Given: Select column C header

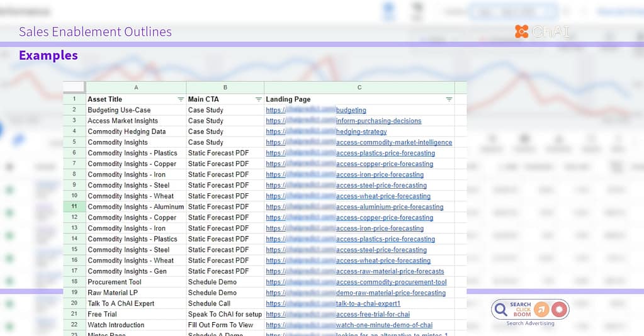Looking at the screenshot, I should click(x=359, y=87).
